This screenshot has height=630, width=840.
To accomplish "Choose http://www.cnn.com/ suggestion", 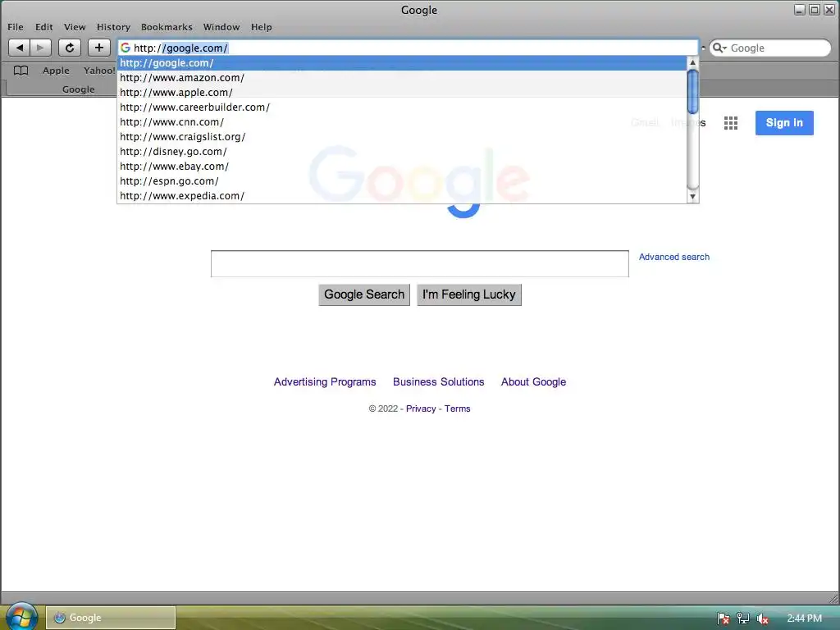I will coord(402,121).
